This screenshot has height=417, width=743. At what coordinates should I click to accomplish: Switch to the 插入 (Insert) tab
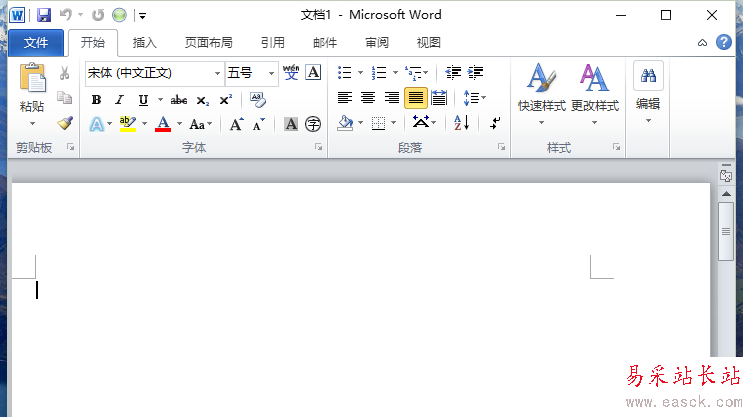coord(145,43)
